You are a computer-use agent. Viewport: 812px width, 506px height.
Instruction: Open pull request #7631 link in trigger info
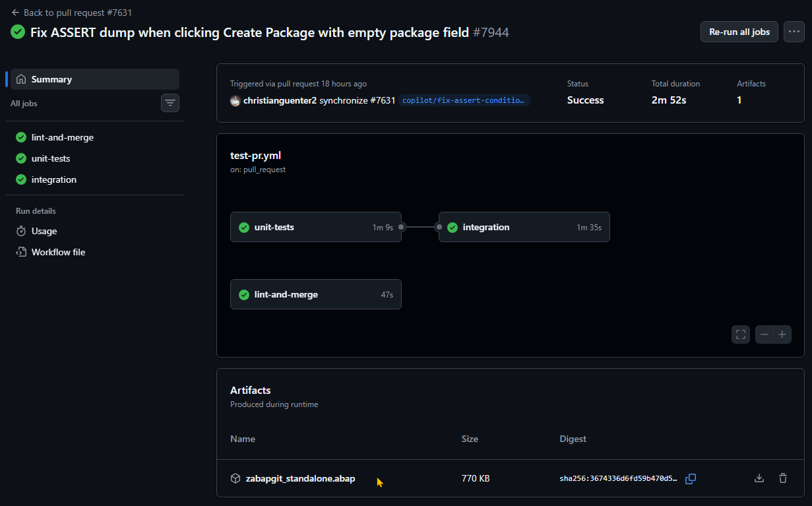[382, 100]
